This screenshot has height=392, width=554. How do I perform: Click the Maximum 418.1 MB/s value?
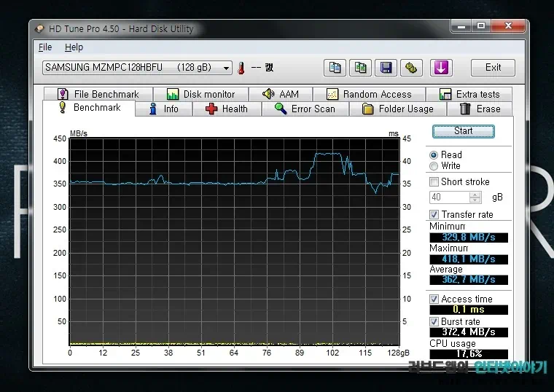(469, 259)
